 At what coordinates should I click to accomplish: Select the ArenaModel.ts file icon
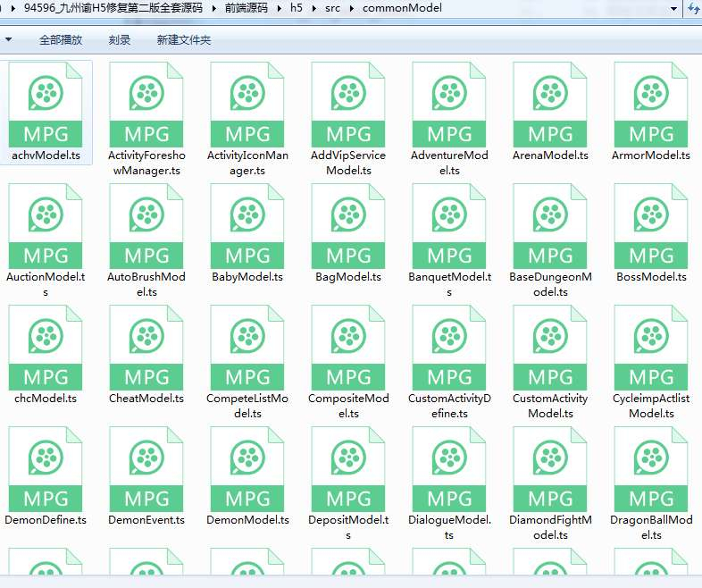pos(550,105)
